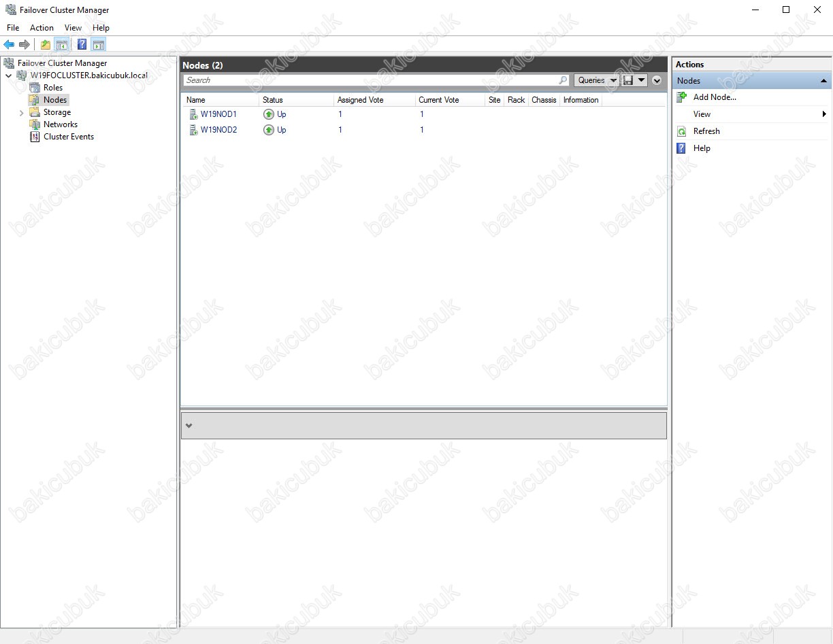Open Networks in the console tree

pyautogui.click(x=61, y=124)
